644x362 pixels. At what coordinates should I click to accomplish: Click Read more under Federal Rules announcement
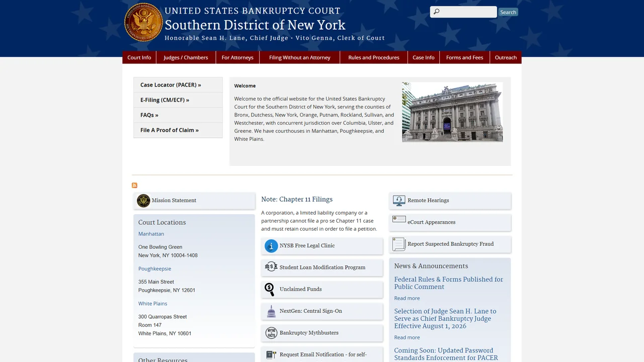click(x=407, y=298)
